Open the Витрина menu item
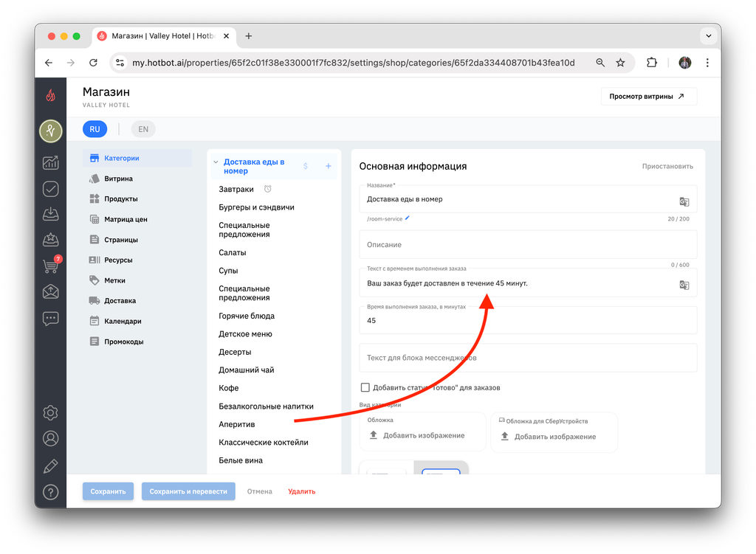The height and width of the screenshot is (554, 756). click(137, 179)
